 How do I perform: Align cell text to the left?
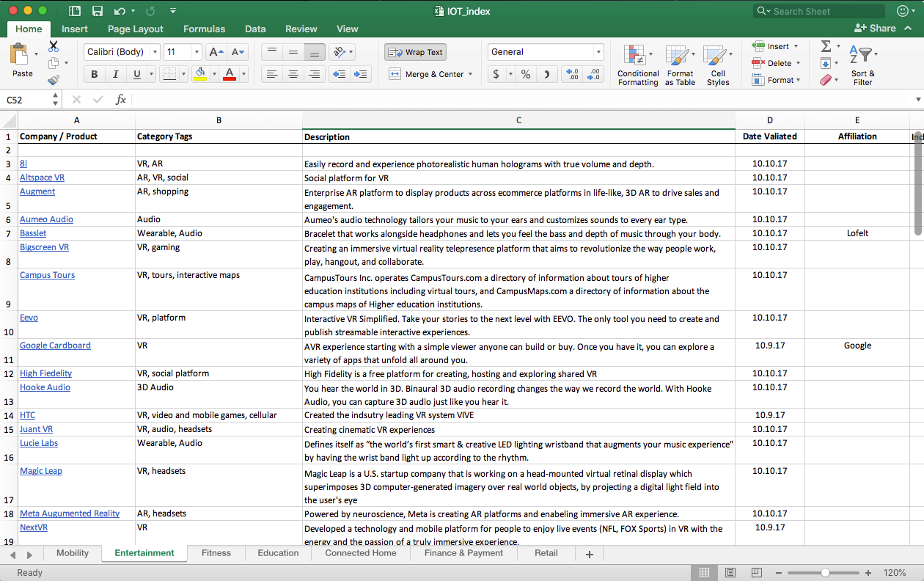tap(271, 74)
